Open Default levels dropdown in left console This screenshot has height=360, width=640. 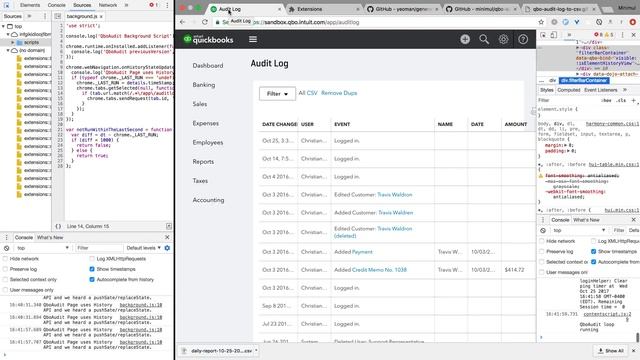pyautogui.click(x=143, y=248)
